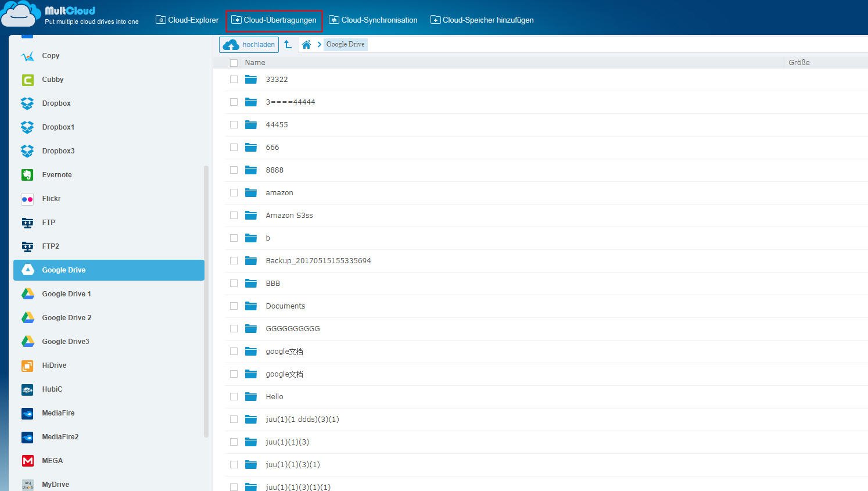868x491 pixels.
Task: Open the Hello folder name
Action: tap(274, 396)
